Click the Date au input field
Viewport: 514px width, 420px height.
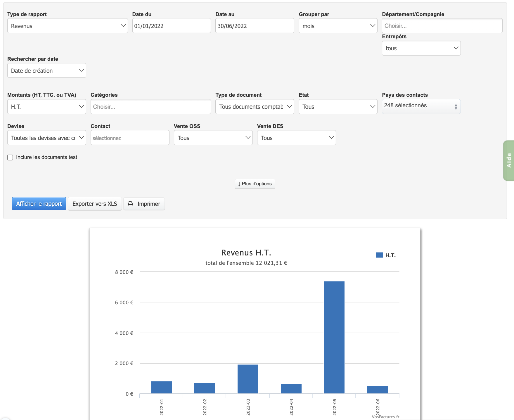(255, 26)
